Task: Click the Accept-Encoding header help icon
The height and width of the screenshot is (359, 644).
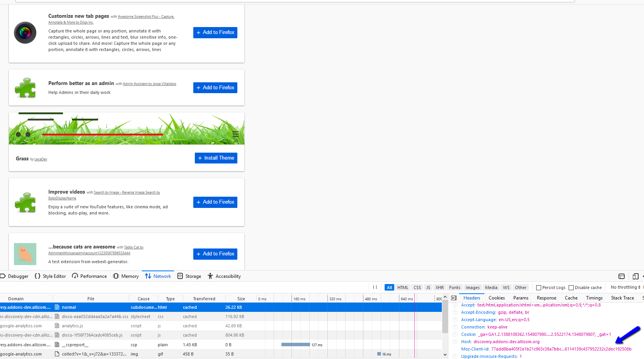Action: coord(455,313)
